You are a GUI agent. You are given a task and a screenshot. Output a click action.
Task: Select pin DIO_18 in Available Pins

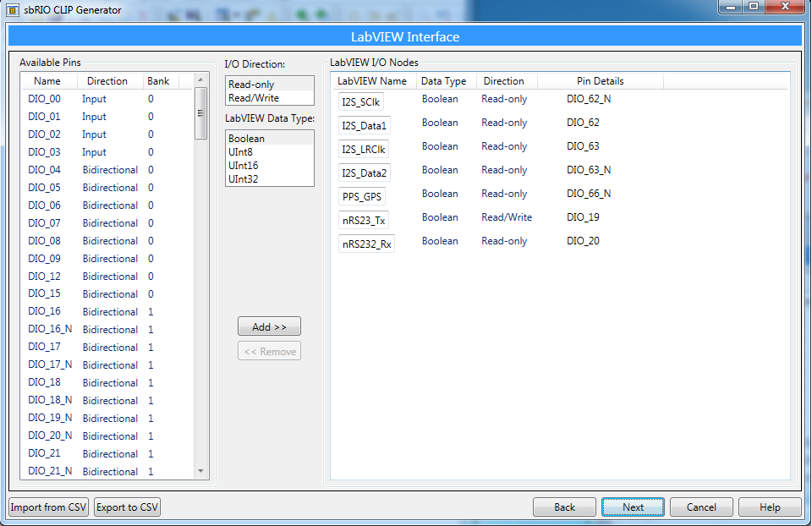point(107,382)
